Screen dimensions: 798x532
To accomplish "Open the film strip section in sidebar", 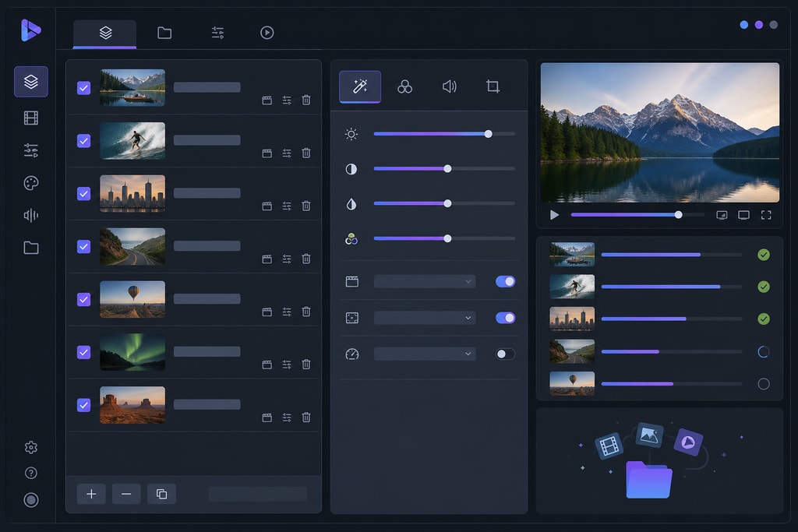I will [31, 118].
